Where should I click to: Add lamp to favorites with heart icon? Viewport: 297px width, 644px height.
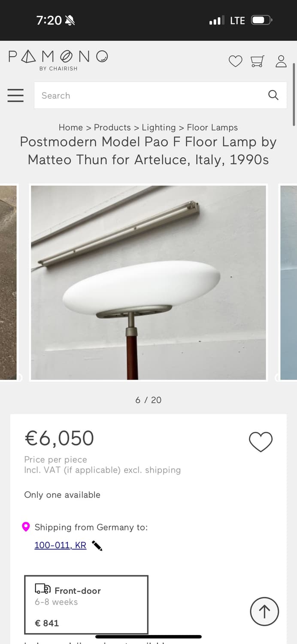point(261,442)
